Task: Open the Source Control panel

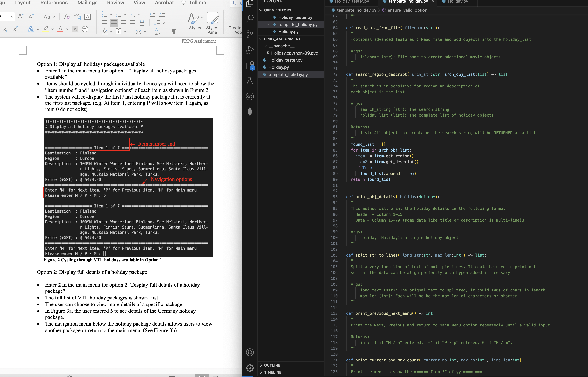Action: 249,34
